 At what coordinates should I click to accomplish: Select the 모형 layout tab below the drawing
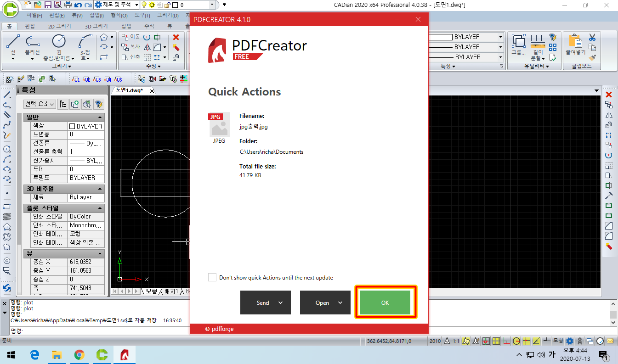tap(152, 291)
